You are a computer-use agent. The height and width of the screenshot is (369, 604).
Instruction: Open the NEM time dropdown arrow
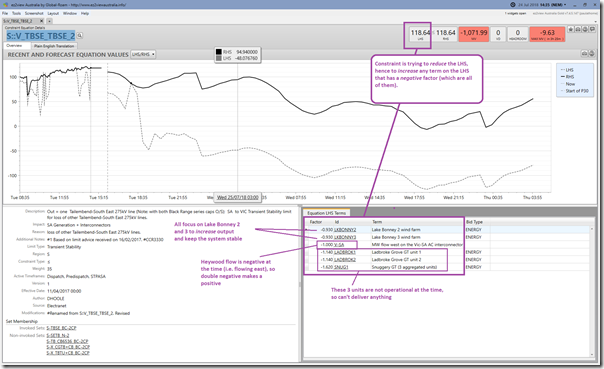[x=565, y=5]
